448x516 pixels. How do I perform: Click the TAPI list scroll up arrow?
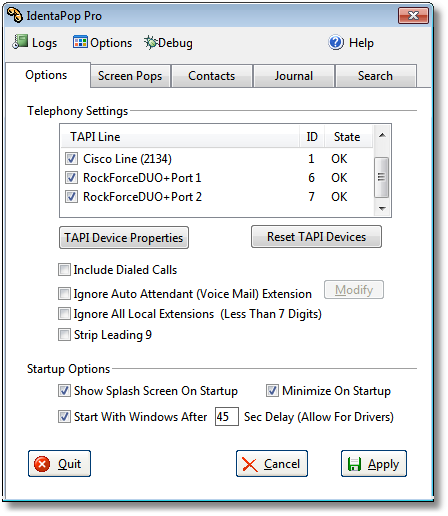tap(382, 136)
